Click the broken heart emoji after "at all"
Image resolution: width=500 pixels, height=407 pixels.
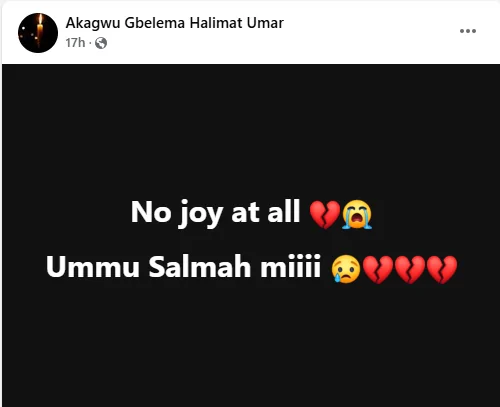tap(325, 215)
